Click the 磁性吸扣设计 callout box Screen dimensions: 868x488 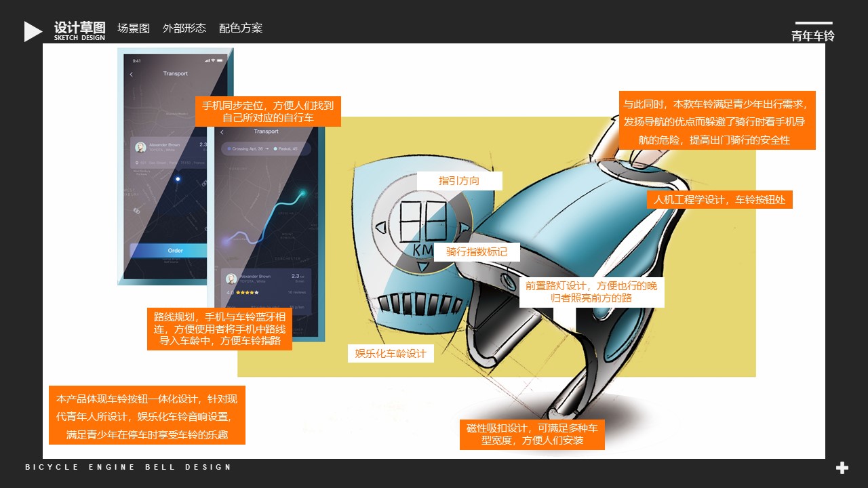click(531, 434)
